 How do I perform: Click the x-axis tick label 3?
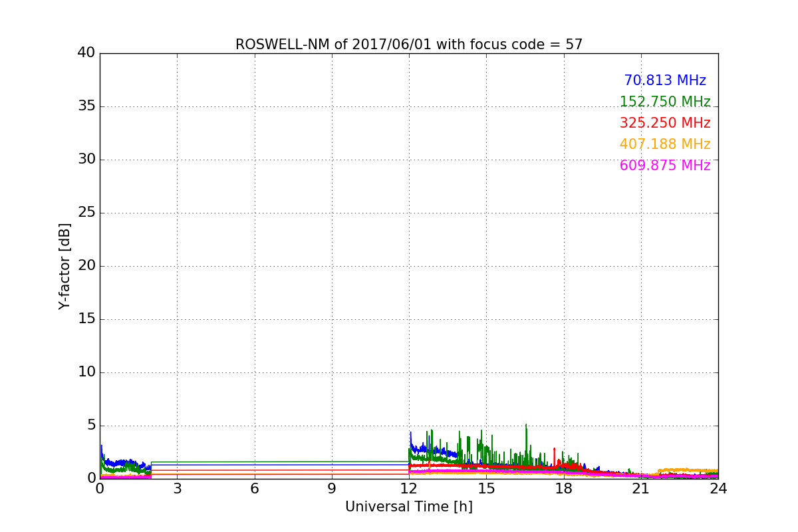click(x=177, y=488)
